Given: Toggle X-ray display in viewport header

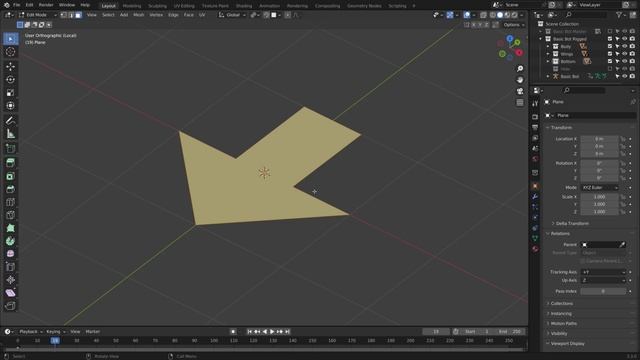Looking at the screenshot, I should 483,15.
